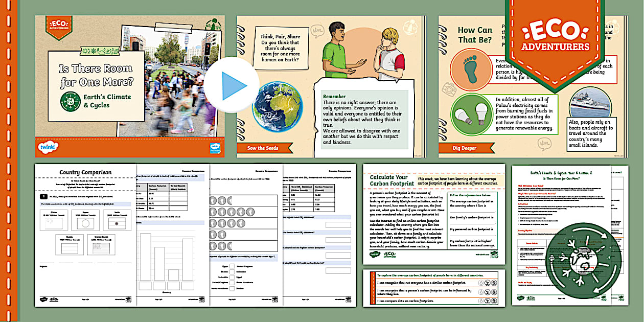644x322 pixels.
Task: Click the Twinkl logo in the worksheet footer
Action: tap(375, 254)
